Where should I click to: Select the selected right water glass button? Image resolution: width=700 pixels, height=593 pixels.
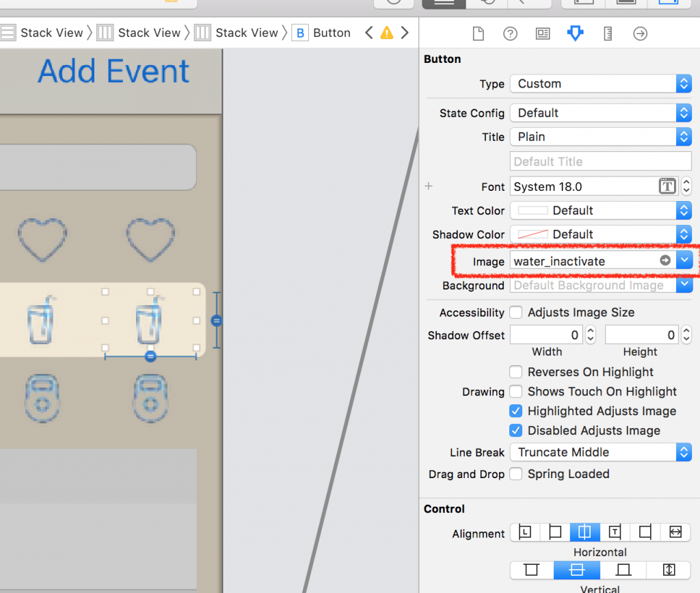point(150,319)
